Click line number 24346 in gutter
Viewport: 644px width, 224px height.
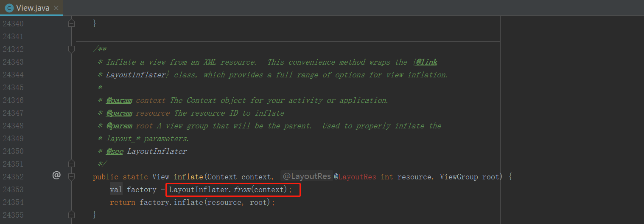13,100
